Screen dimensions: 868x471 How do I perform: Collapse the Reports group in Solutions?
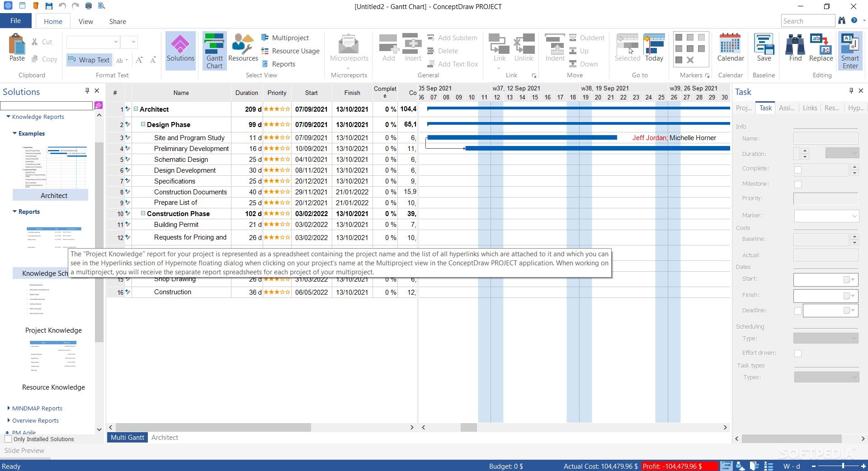(x=15, y=212)
